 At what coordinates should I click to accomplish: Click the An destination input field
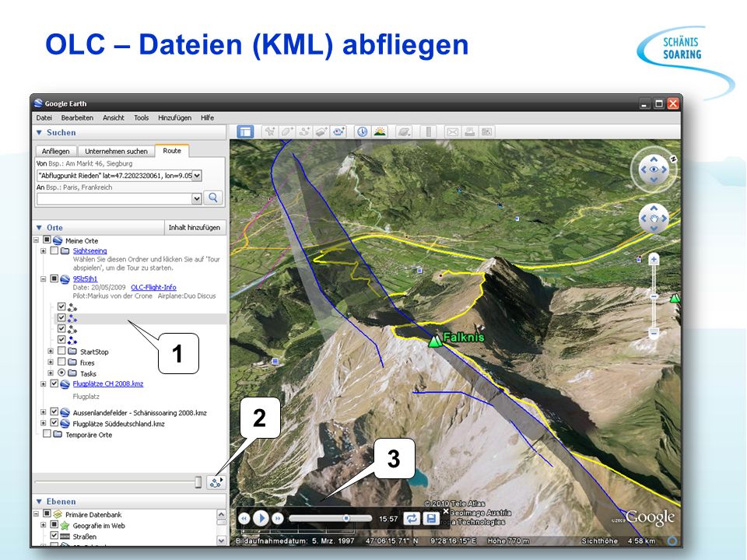[x=114, y=198]
